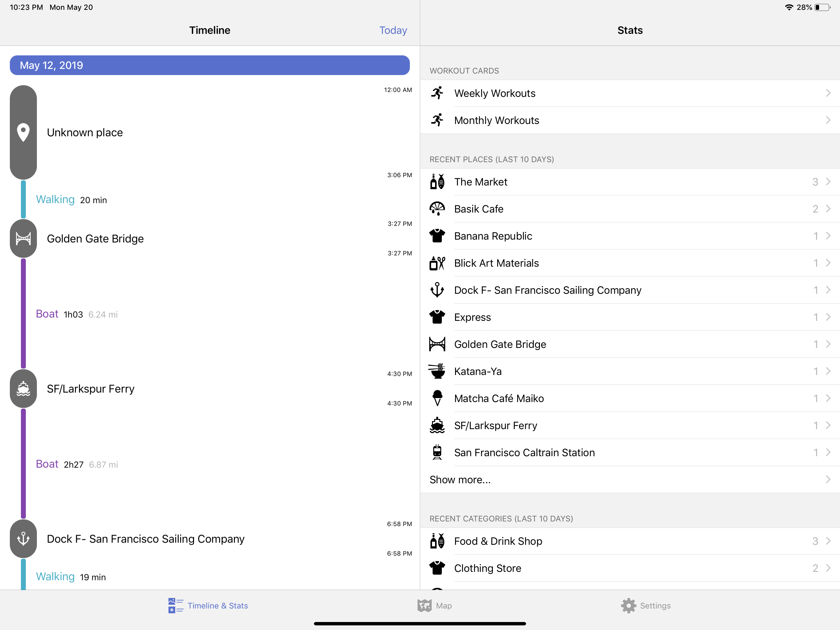Tap the Dock F anchor icon in Stats
The width and height of the screenshot is (840, 630).
point(437,290)
